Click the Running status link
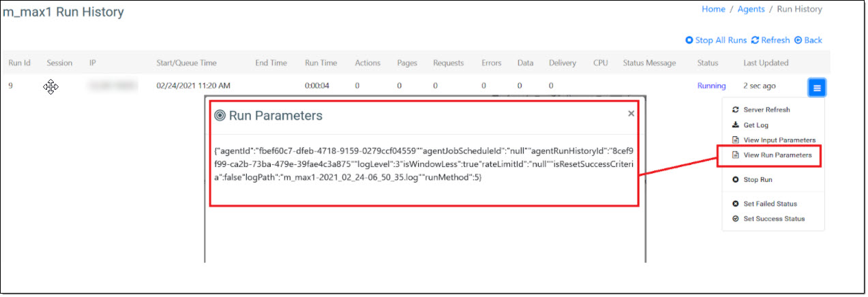The height and width of the screenshot is (297, 868). (711, 86)
